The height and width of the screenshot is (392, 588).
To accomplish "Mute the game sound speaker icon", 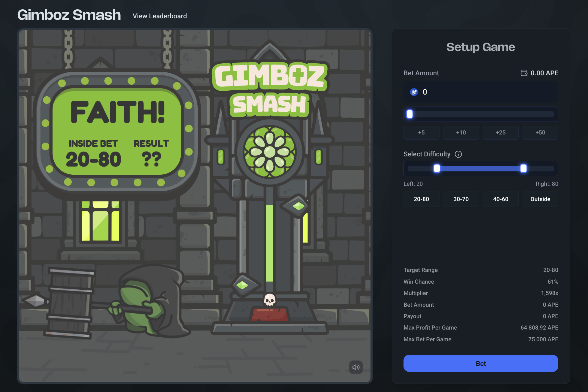I will click(x=356, y=367).
